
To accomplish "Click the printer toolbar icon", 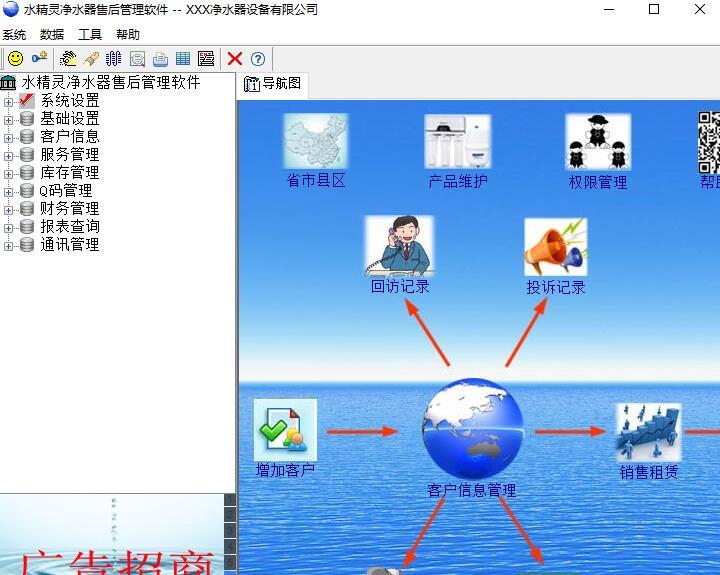I will [160, 59].
